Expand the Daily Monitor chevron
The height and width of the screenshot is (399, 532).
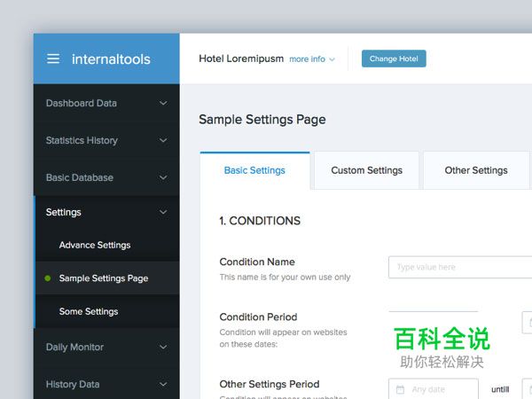pyautogui.click(x=163, y=348)
